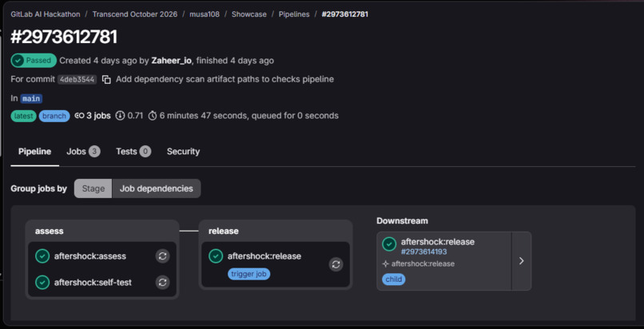Click the latest badge

[x=23, y=116]
